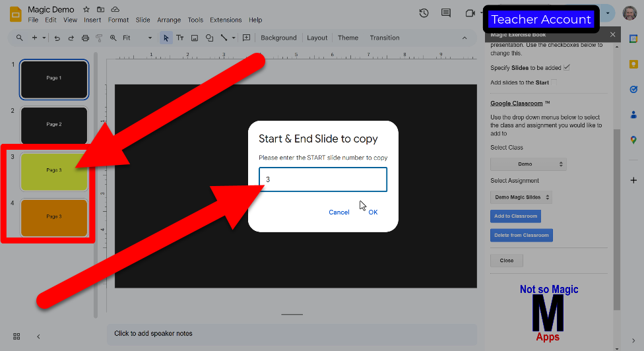
Task: Click Add to Classroom button
Action: pos(515,216)
